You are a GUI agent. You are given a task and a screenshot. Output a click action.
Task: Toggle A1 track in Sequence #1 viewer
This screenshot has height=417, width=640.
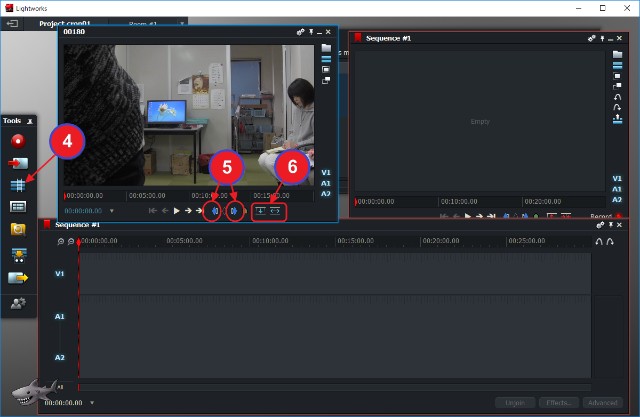click(617, 189)
